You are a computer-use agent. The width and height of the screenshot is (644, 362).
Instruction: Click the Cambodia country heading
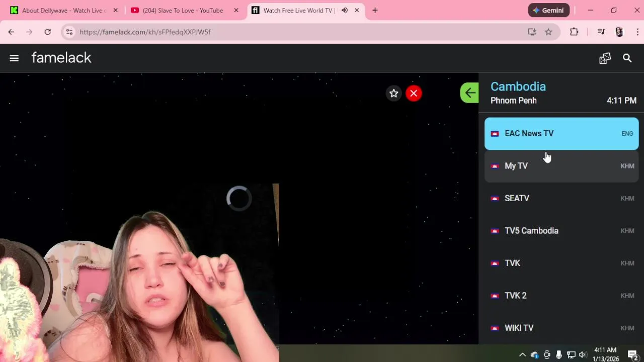coord(518,86)
